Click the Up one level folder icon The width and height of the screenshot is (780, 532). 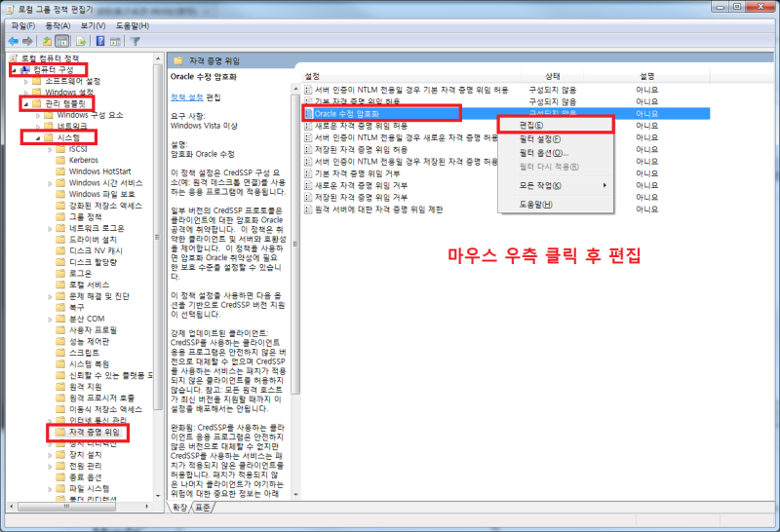(x=47, y=41)
